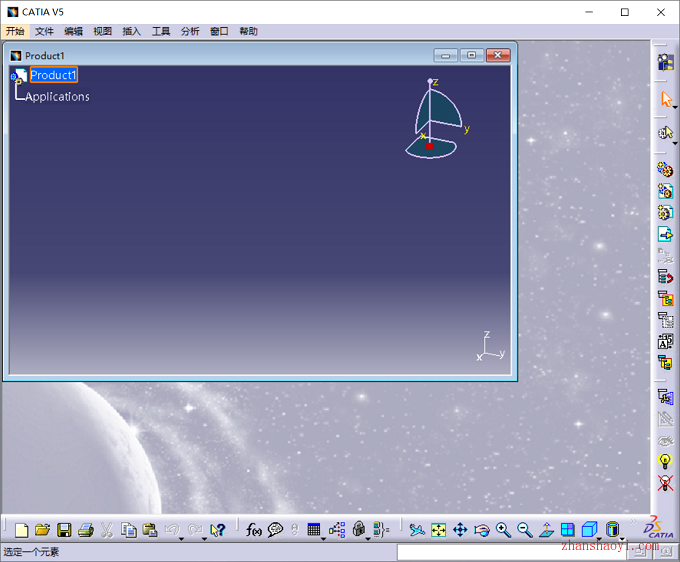The width and height of the screenshot is (680, 562).
Task: Click the padlock Lock icon
Action: click(x=359, y=529)
